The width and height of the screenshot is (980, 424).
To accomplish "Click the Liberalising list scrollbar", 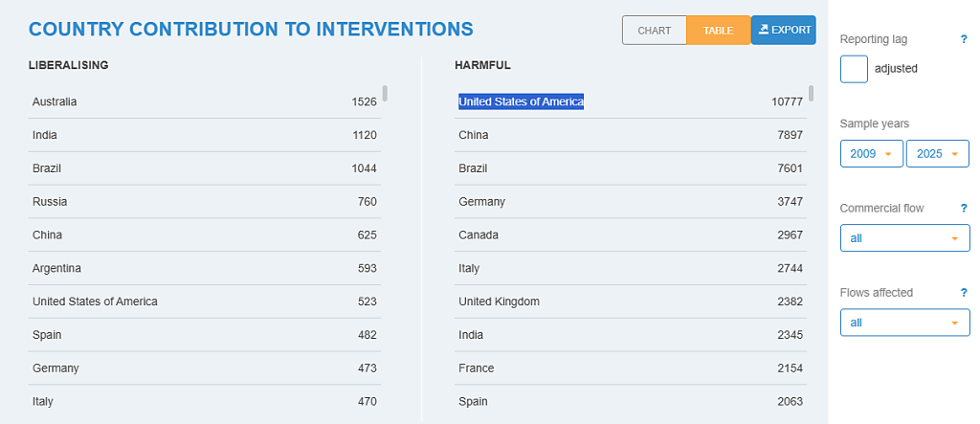I will click(x=385, y=93).
